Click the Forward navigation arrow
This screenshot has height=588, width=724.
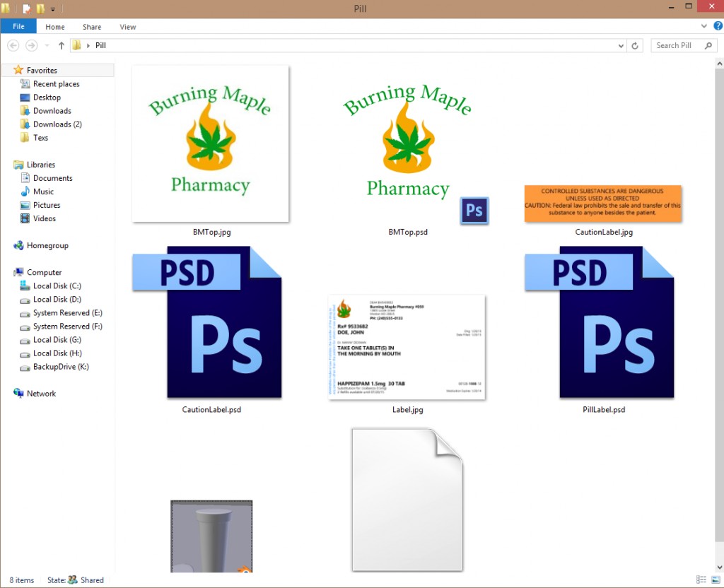click(31, 45)
